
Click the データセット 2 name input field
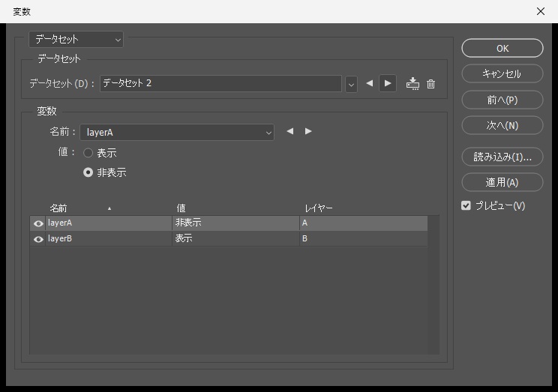click(220, 84)
